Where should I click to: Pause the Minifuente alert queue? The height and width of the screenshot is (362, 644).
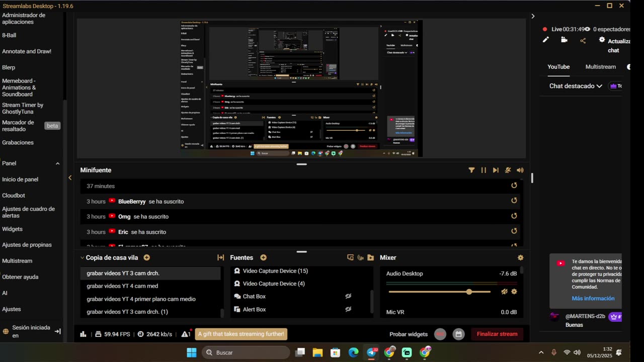pyautogui.click(x=484, y=170)
